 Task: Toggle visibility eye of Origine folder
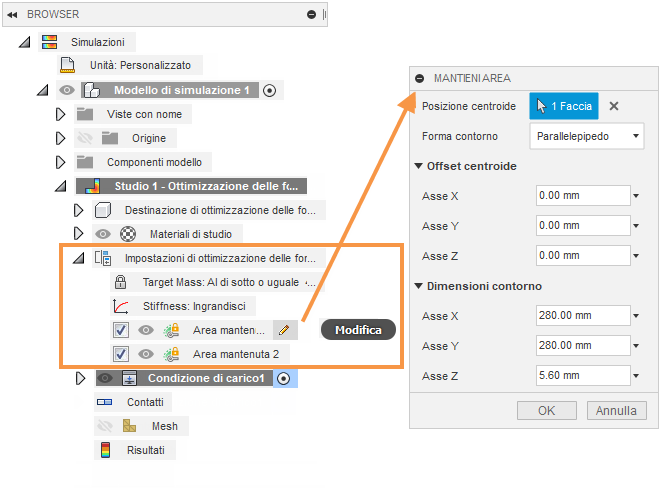pyautogui.click(x=86, y=138)
